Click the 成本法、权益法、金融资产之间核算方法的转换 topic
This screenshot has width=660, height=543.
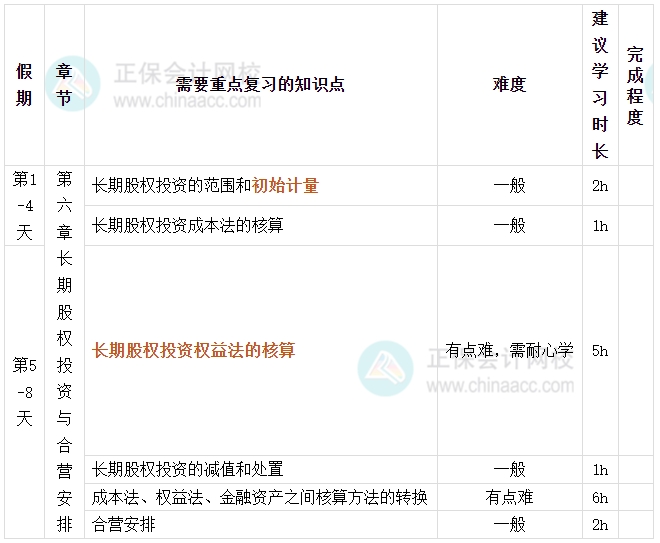click(x=260, y=497)
